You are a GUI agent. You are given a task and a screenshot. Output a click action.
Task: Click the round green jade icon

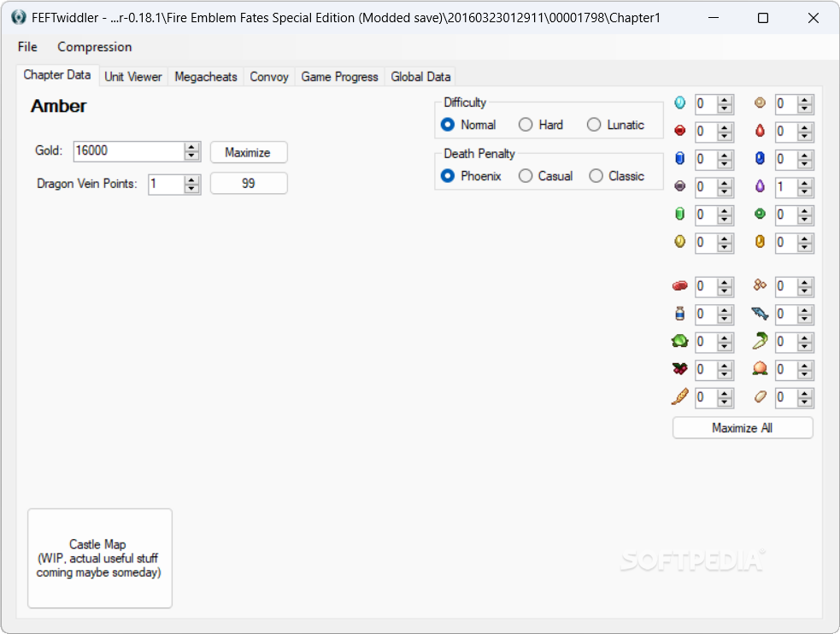(760, 214)
